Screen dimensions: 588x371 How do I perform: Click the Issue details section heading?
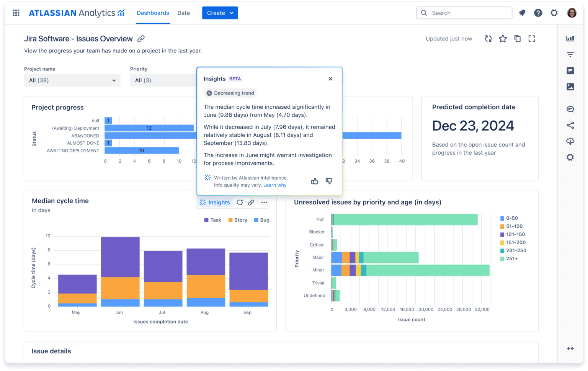pos(51,351)
